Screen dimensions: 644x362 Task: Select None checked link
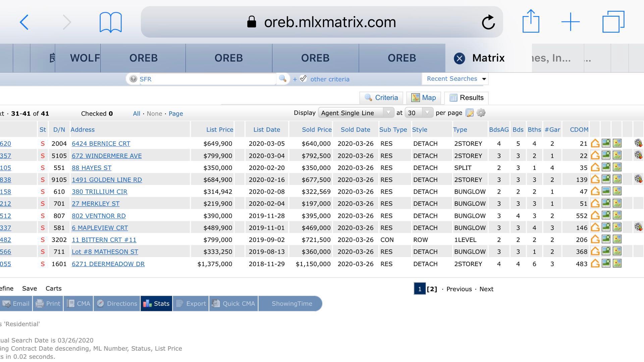click(x=154, y=114)
